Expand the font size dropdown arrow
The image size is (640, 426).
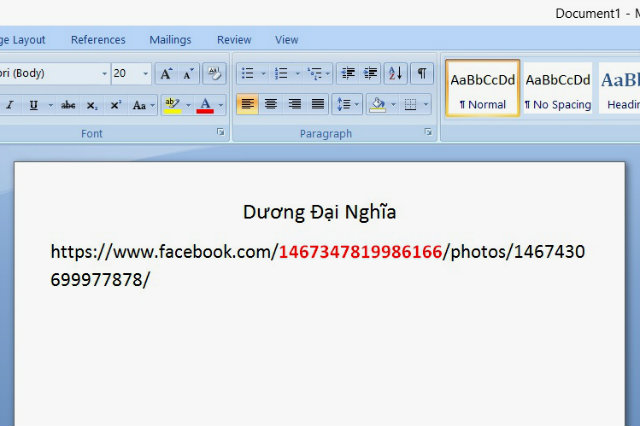click(145, 73)
